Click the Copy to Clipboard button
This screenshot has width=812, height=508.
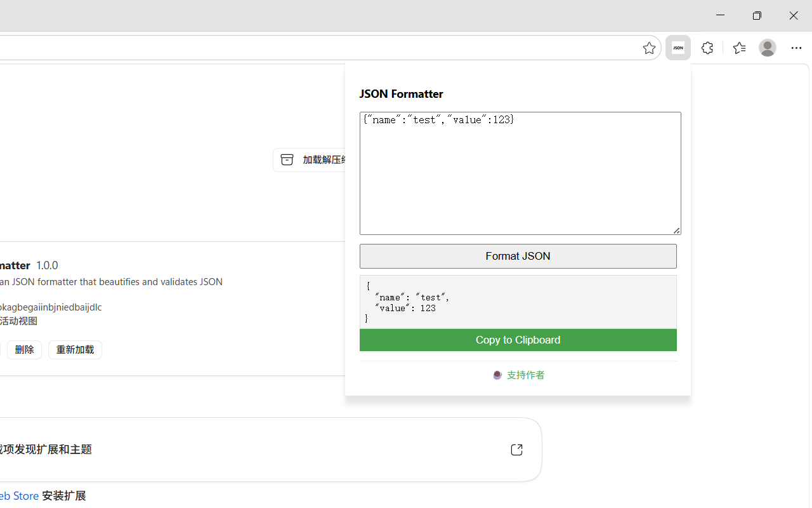point(518,340)
